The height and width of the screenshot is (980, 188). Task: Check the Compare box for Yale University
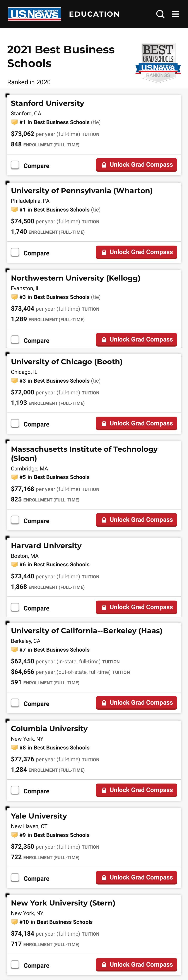[x=15, y=878]
